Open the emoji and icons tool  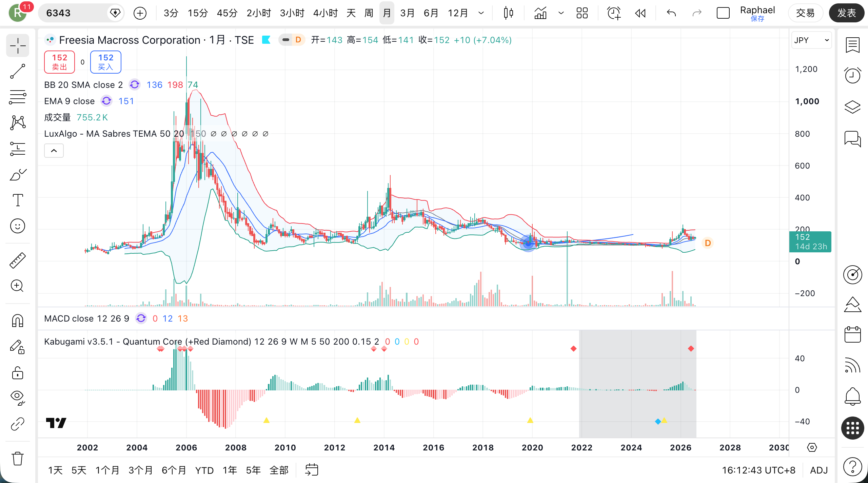(x=18, y=226)
